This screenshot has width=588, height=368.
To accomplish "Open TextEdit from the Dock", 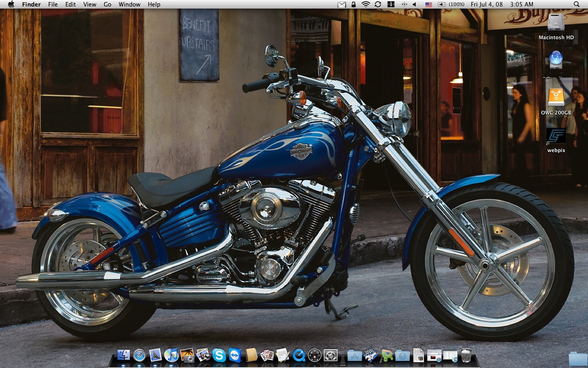I will 283,355.
